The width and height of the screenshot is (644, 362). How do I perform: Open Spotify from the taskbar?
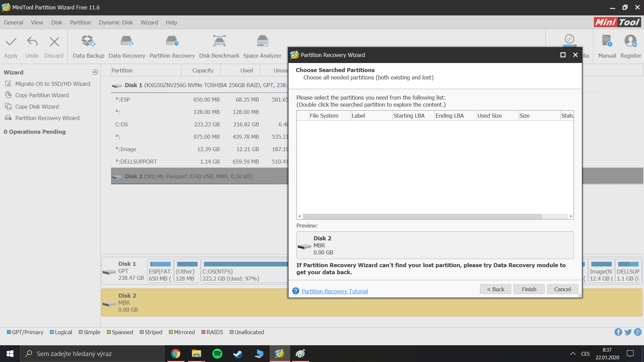point(217,354)
